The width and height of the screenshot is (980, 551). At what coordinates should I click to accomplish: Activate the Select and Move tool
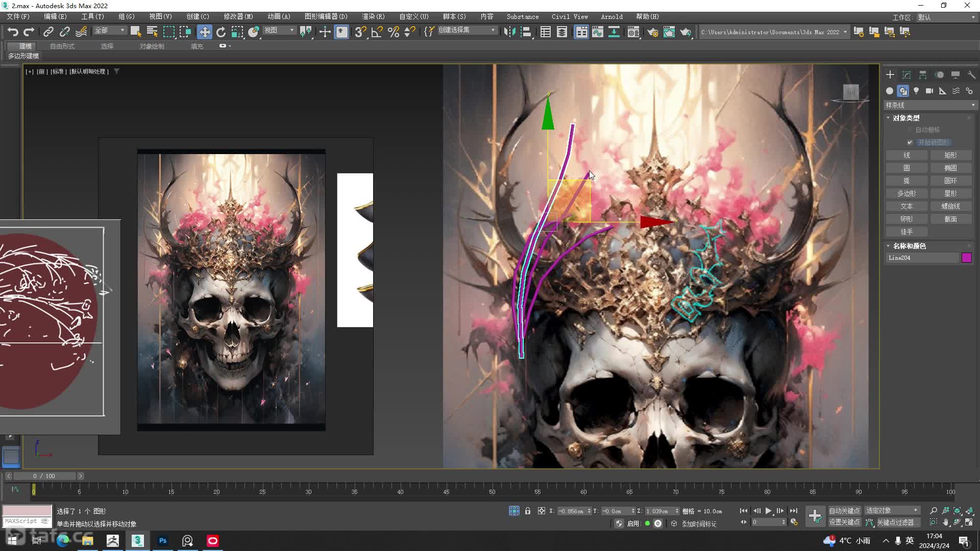click(205, 32)
